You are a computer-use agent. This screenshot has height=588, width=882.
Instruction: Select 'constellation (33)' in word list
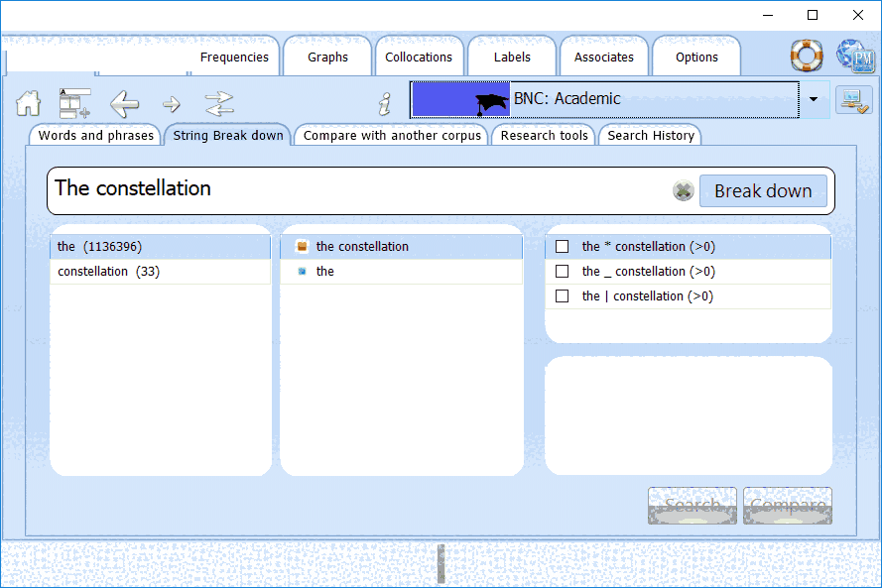(x=108, y=272)
